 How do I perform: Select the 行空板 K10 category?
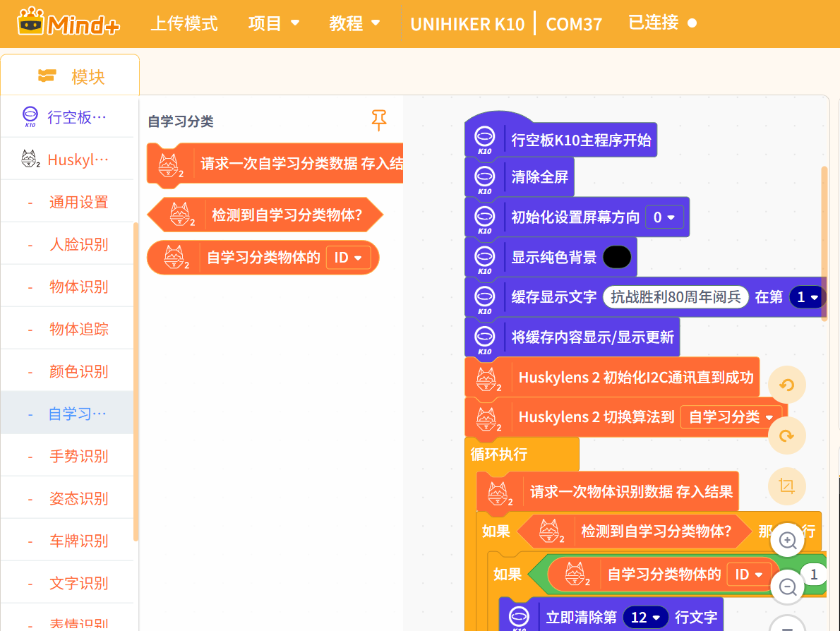[x=68, y=116]
